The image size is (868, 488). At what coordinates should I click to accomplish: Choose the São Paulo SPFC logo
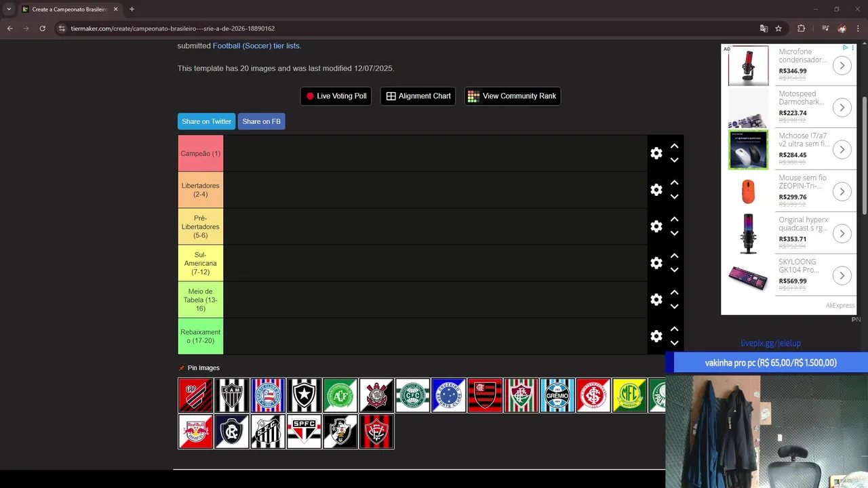[304, 432]
